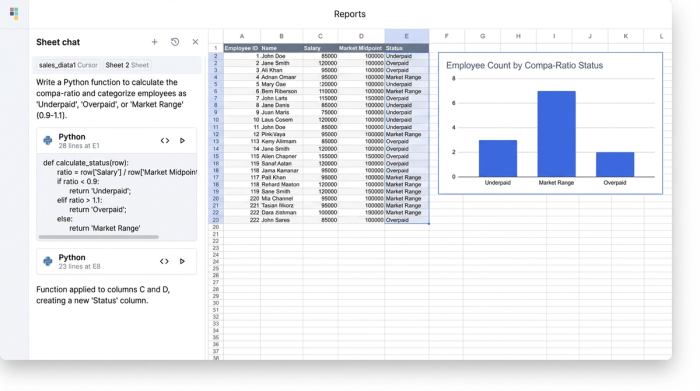Open chat history clock icon

tap(175, 42)
